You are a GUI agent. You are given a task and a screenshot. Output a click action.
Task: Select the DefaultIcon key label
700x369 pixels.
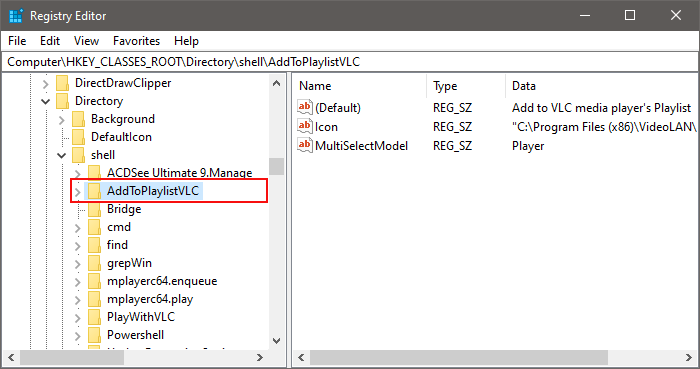tap(121, 137)
